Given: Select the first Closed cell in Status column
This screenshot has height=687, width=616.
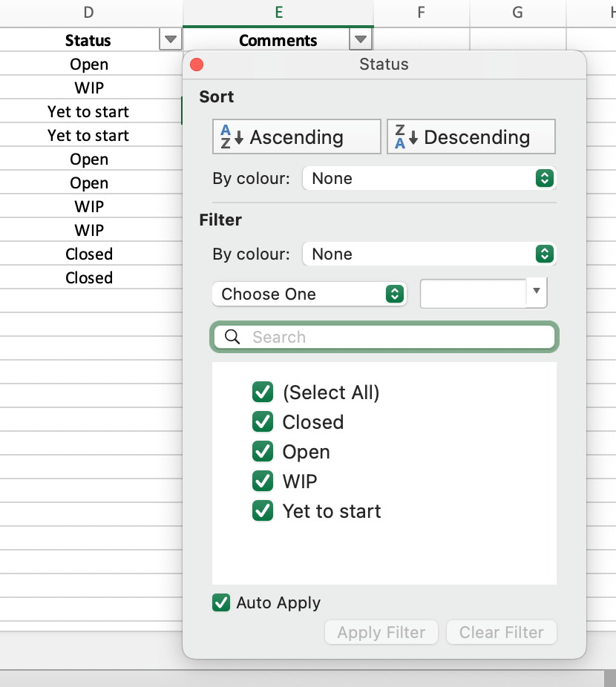Looking at the screenshot, I should pos(89,254).
